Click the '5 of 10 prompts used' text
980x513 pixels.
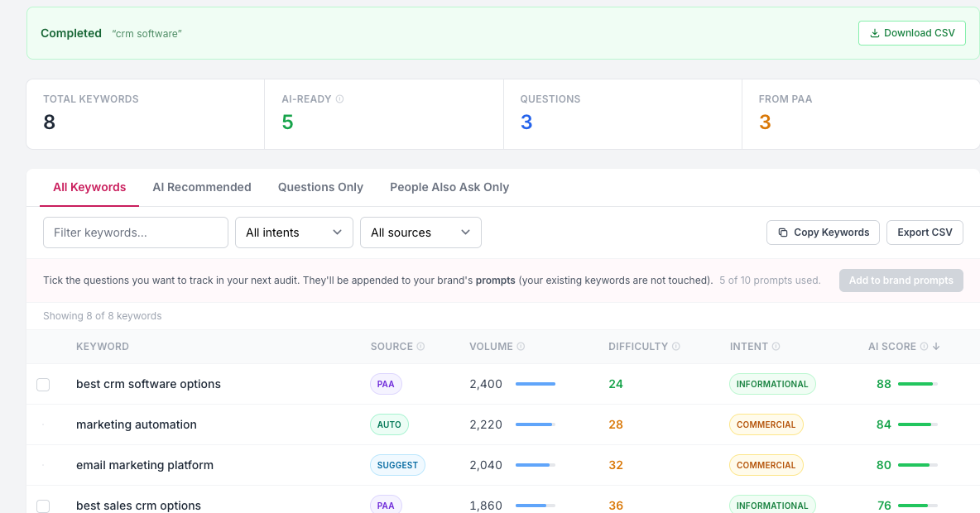click(x=770, y=280)
